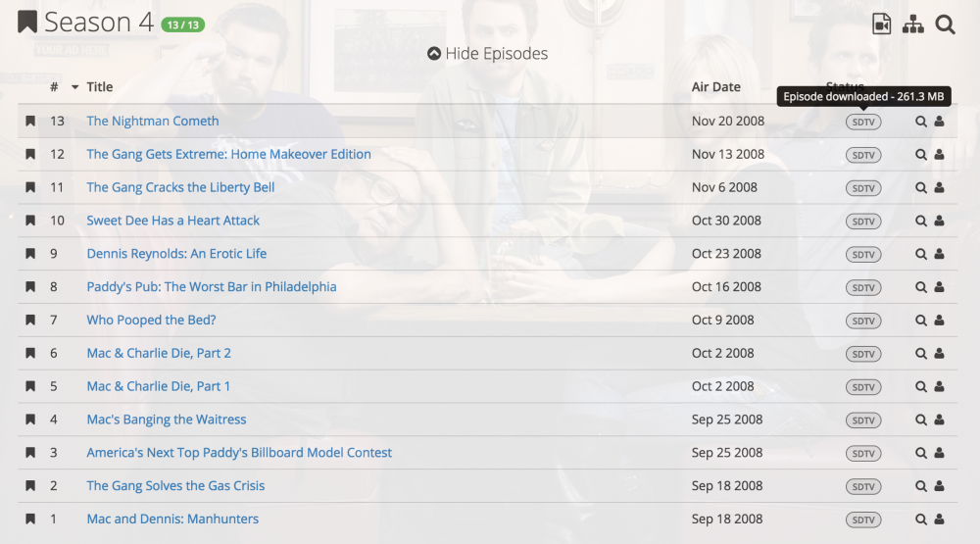
Task: Open season file organization tree icon
Action: tap(913, 25)
